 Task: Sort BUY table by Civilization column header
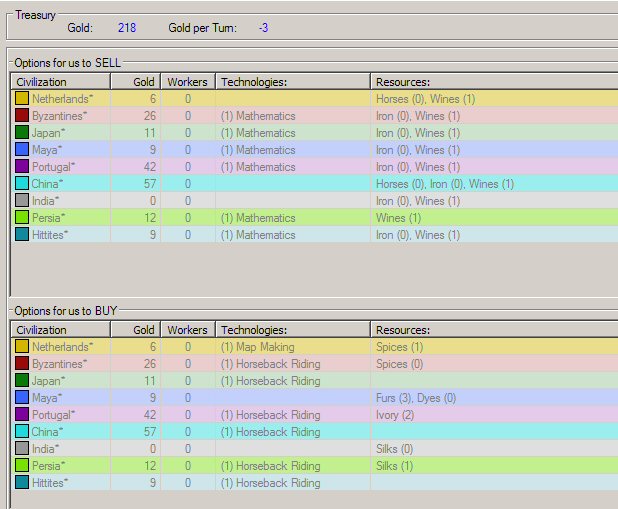(61, 330)
